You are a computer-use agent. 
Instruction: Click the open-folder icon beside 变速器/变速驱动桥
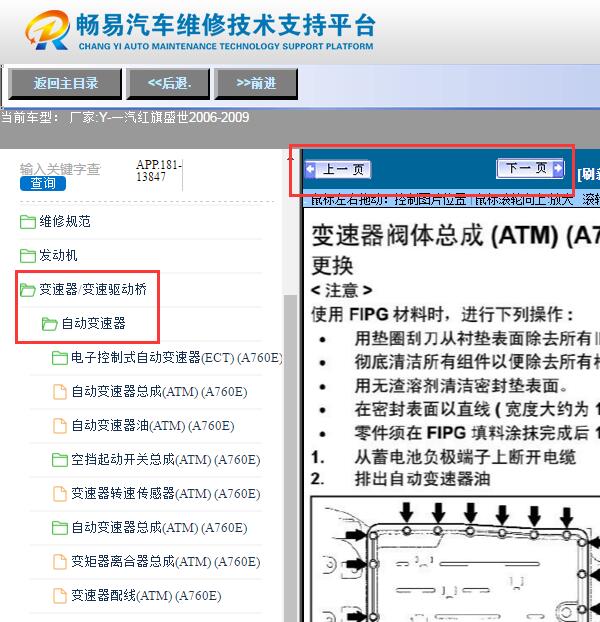[28, 290]
